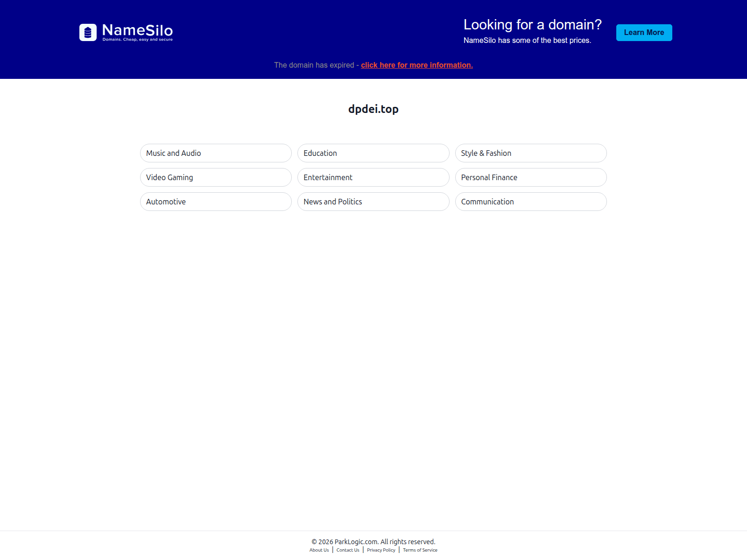Image resolution: width=747 pixels, height=560 pixels.
Task: Open the News and Politics category
Action: point(373,202)
